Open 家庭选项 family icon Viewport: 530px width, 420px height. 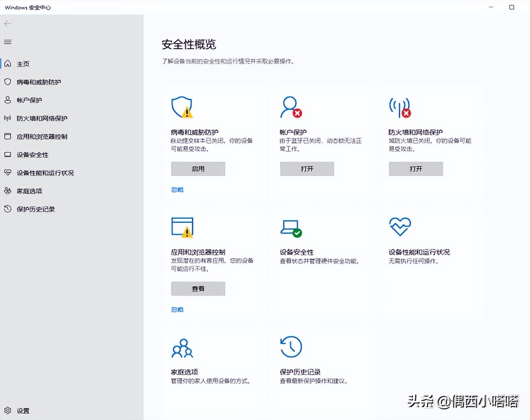pos(7,191)
